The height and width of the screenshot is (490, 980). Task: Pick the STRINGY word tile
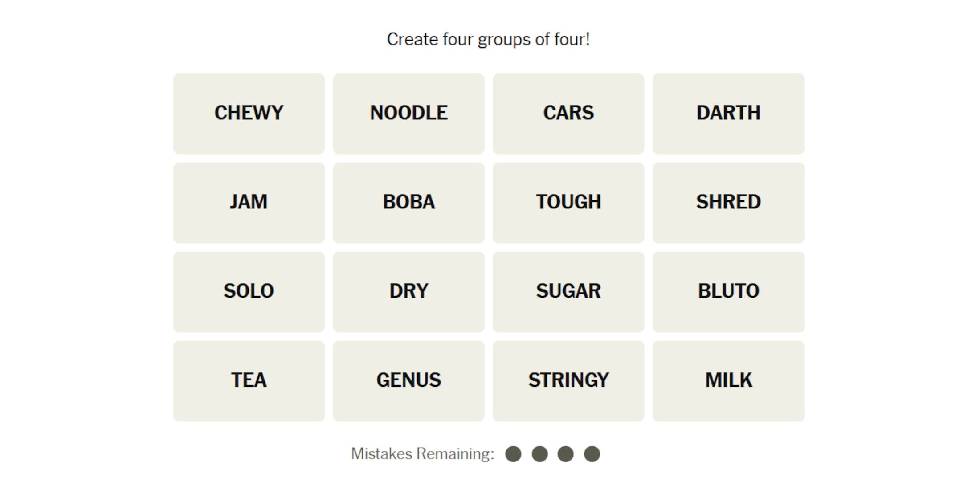coord(568,381)
